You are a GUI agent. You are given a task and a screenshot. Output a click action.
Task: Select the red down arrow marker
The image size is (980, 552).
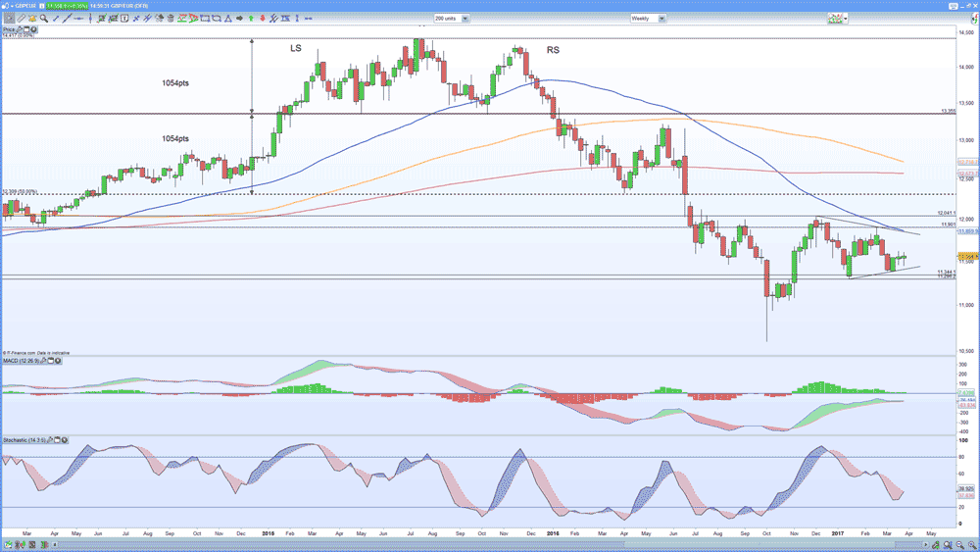click(263, 19)
